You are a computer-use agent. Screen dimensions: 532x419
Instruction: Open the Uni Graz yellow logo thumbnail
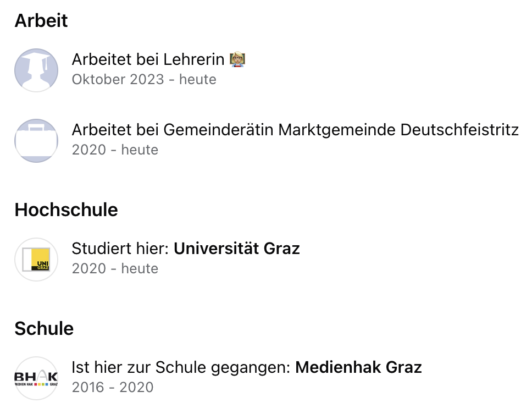tap(36, 260)
